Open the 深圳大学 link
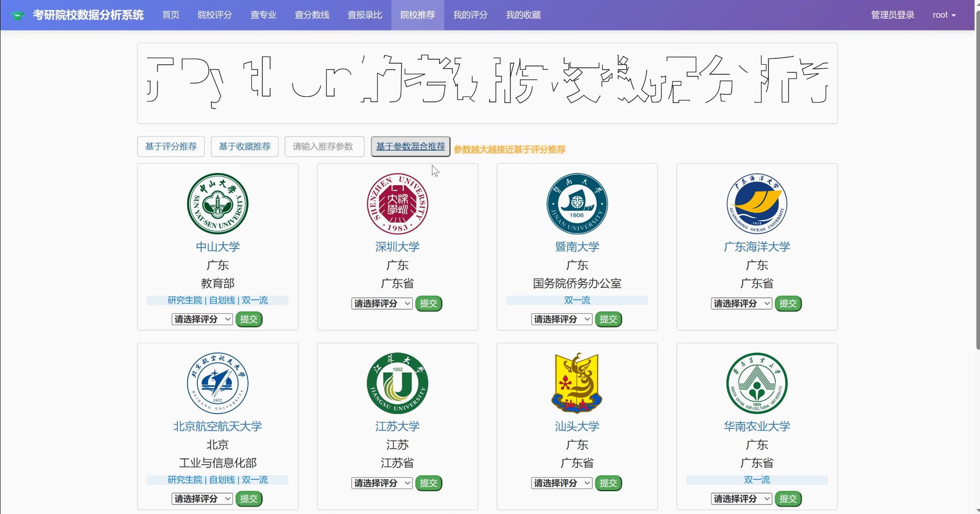The image size is (980, 514). [x=397, y=247]
